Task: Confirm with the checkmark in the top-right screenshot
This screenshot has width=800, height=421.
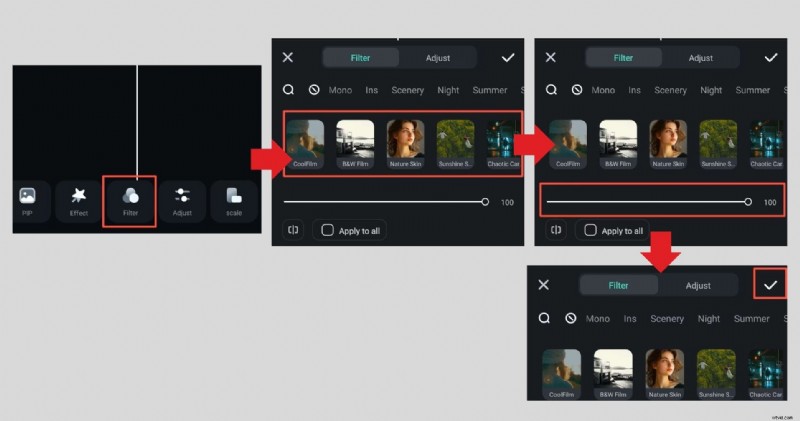Action: 770,58
